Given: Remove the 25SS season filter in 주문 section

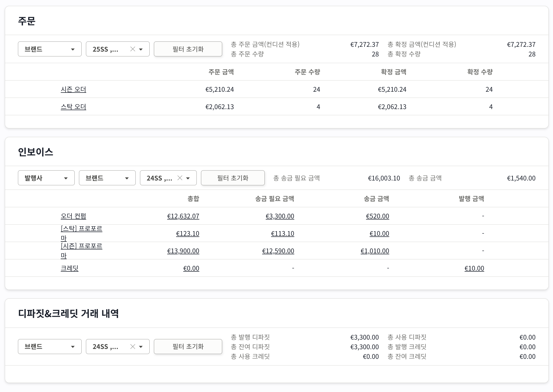Looking at the screenshot, I should pyautogui.click(x=132, y=49).
